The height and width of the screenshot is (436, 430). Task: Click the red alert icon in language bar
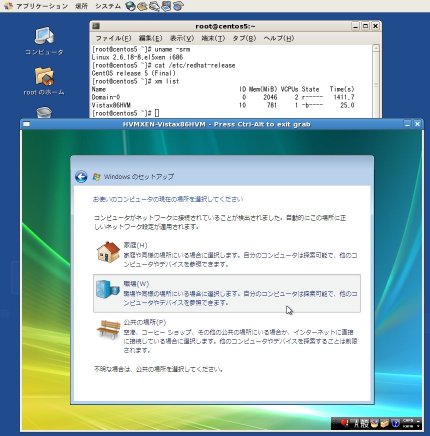(344, 423)
